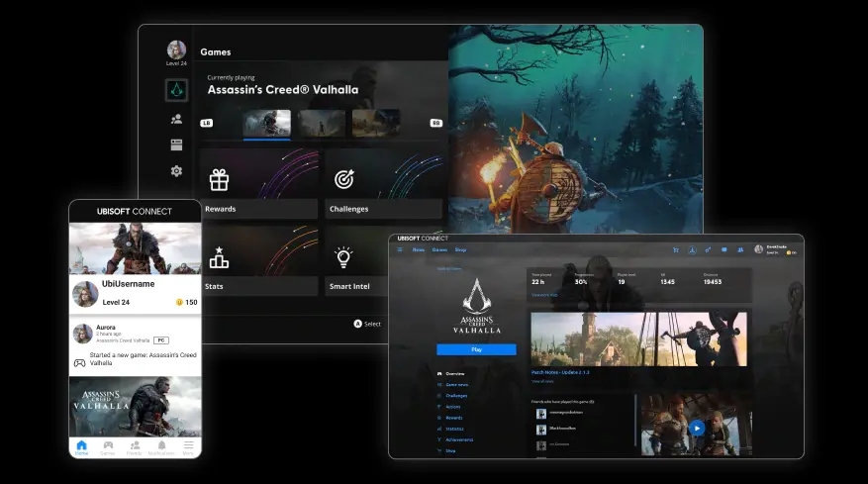Viewport: 868px width, 484px height.
Task: Open the shopping cart icon in desktop window
Action: [676, 250]
